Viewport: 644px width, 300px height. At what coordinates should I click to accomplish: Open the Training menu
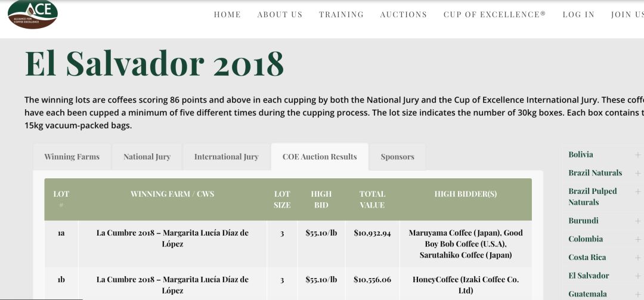341,15
